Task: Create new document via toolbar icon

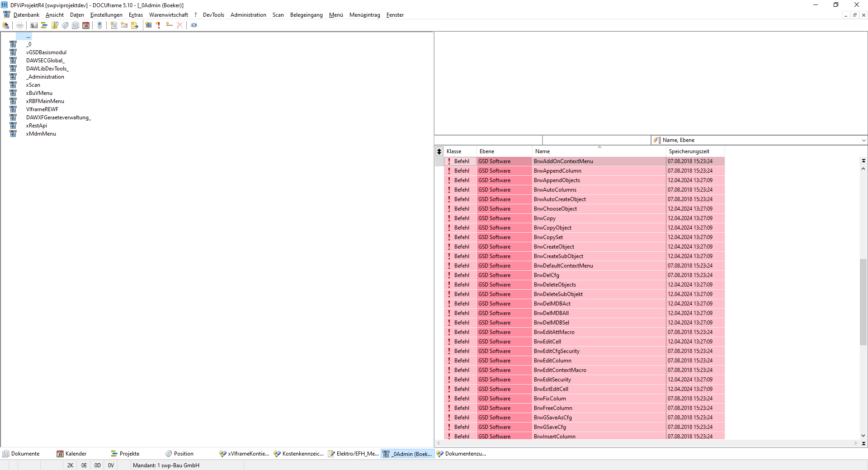Action: (x=114, y=25)
